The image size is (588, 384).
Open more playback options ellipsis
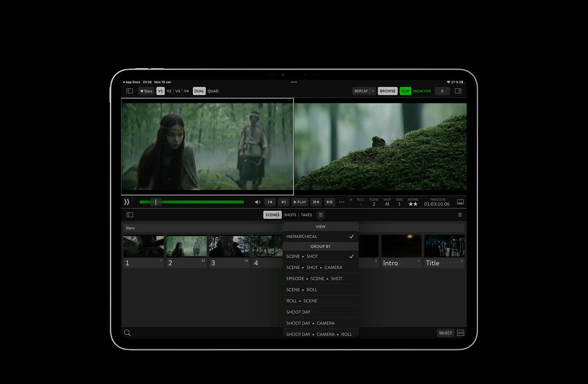342,202
